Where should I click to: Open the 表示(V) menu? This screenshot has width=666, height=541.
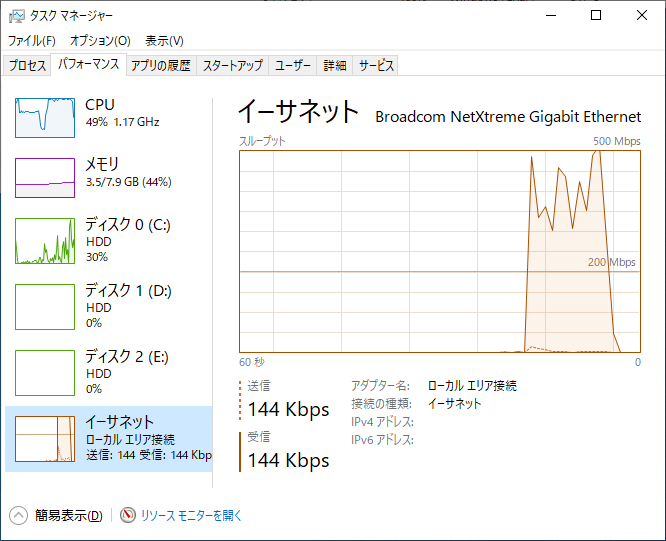(164, 41)
